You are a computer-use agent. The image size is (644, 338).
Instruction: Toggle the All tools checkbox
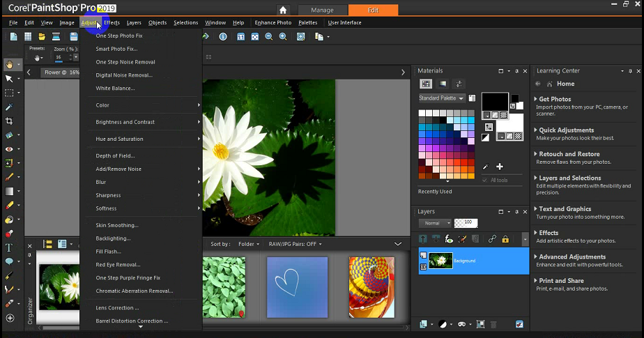point(484,180)
